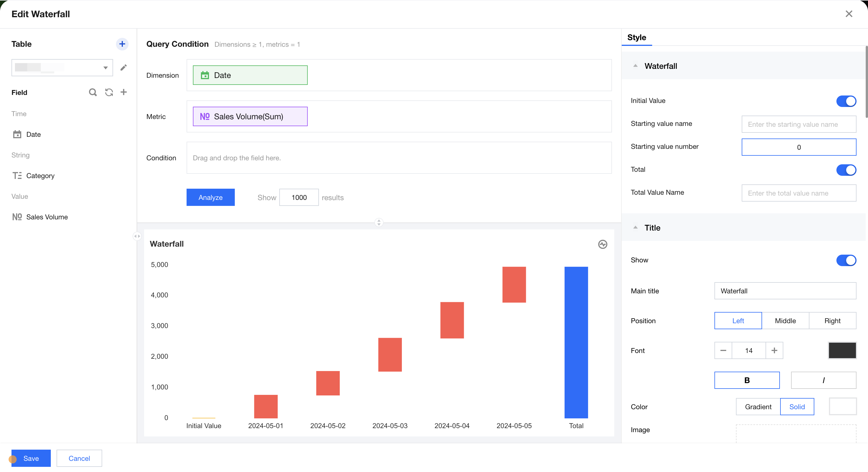Click the edit table pencil icon
This screenshot has width=868, height=472.
124,68
